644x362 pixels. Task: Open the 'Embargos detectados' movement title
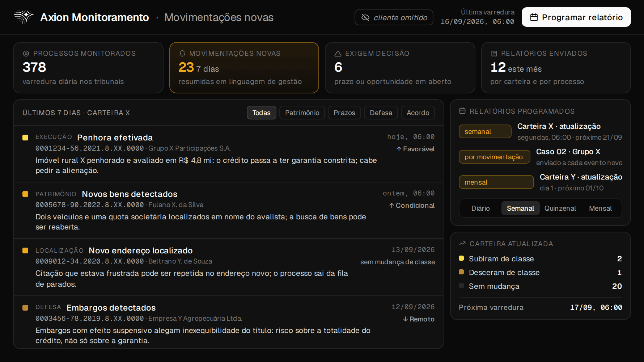coord(111,308)
